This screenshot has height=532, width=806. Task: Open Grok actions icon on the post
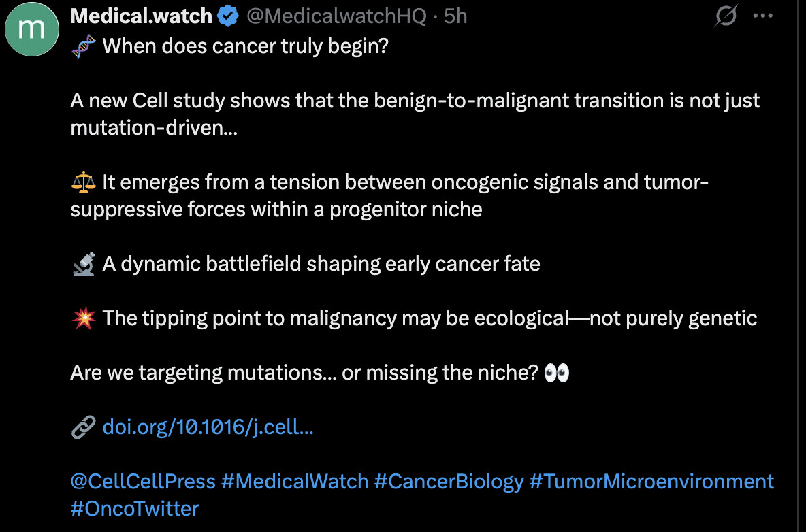726,16
